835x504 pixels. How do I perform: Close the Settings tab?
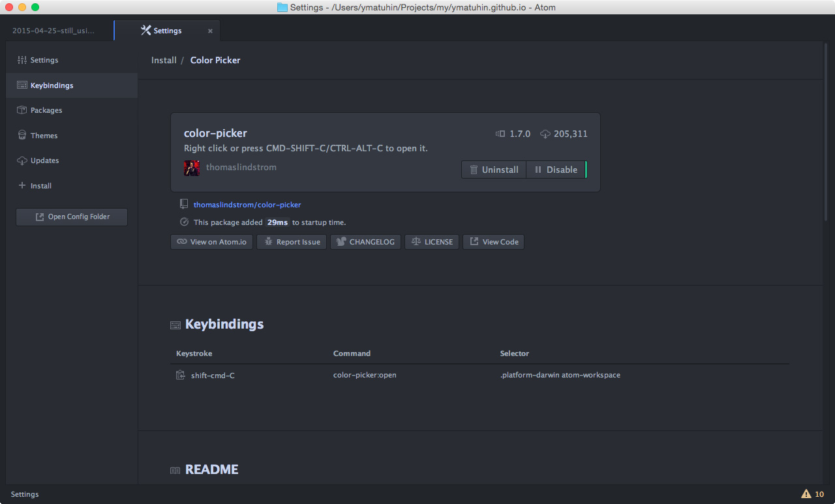(x=210, y=31)
